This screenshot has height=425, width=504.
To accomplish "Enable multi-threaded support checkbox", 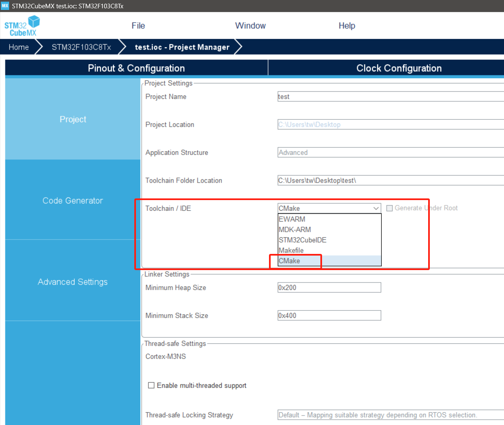I will pos(151,385).
